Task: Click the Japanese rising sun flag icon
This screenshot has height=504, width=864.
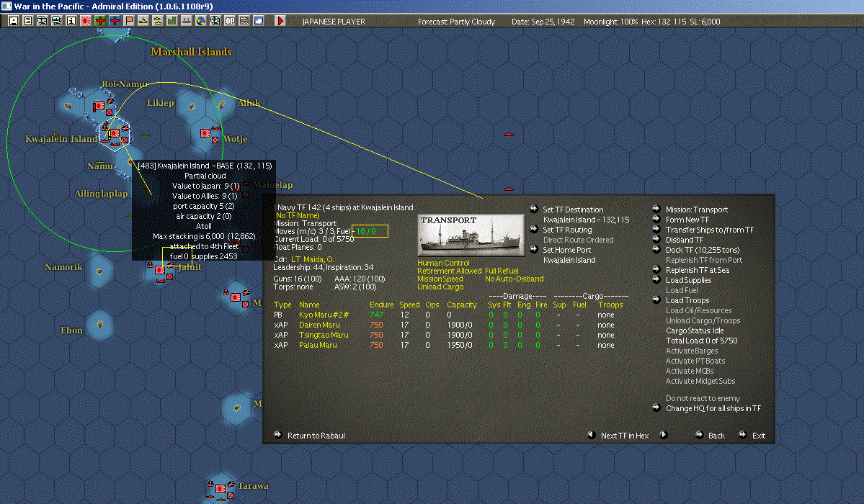Action: [x=86, y=21]
